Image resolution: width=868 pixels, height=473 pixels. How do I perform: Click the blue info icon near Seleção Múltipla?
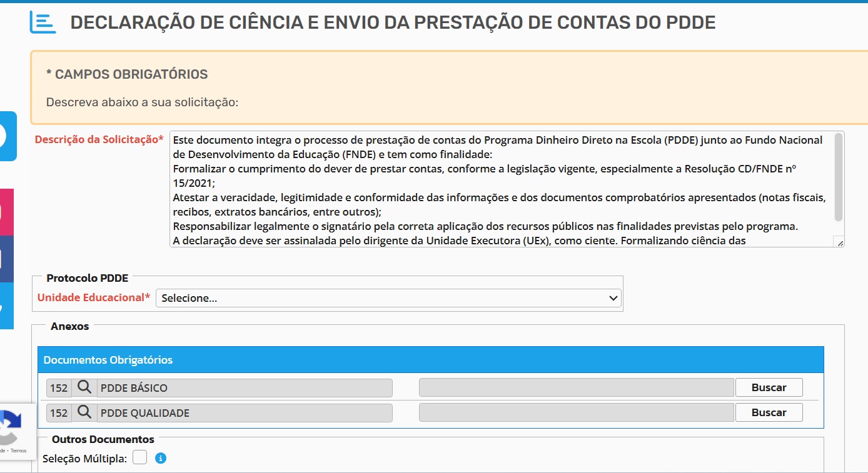161,459
